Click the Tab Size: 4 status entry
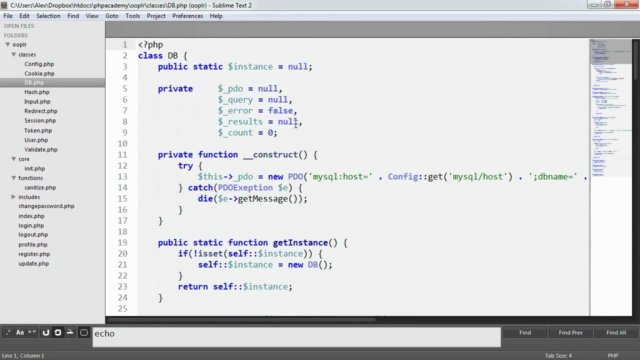This screenshot has width=640, height=360. tap(558, 356)
